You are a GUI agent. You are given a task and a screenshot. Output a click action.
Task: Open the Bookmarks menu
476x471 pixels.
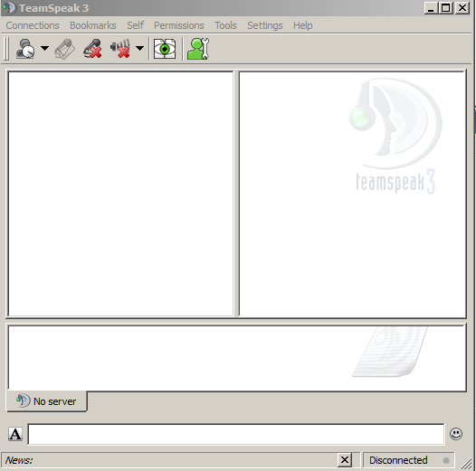(x=93, y=25)
